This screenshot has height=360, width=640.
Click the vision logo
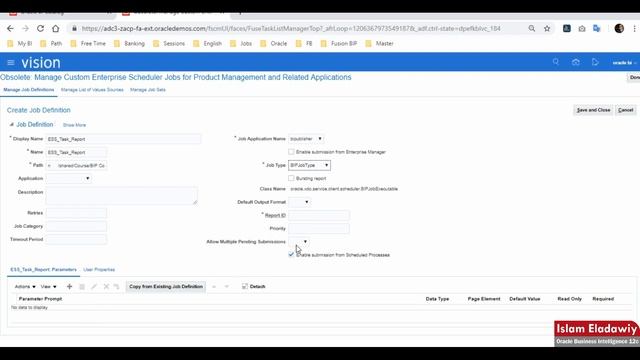point(41,62)
